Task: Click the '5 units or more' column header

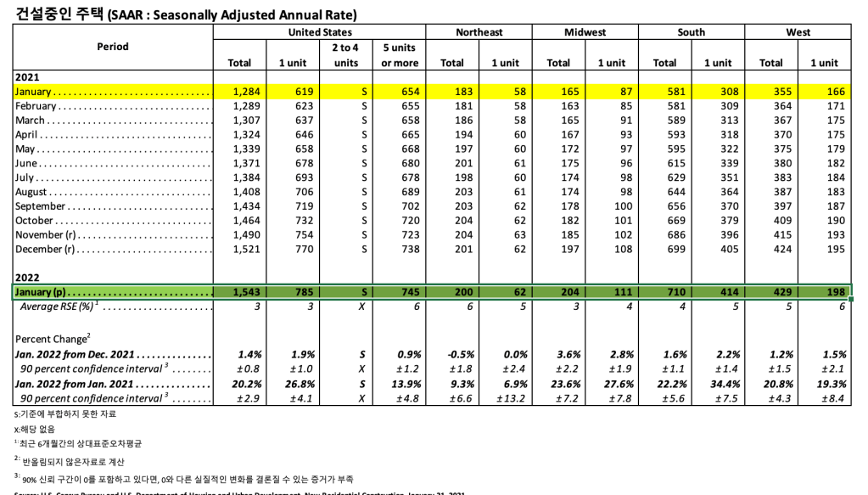Action: coord(400,55)
